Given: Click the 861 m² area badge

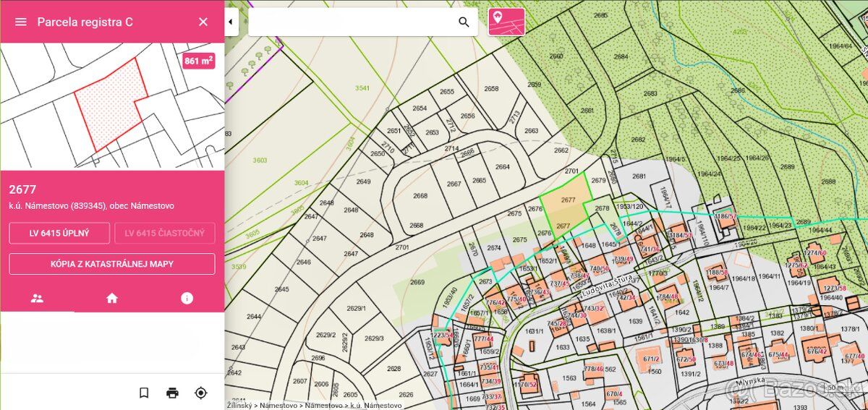Looking at the screenshot, I should pos(199,61).
